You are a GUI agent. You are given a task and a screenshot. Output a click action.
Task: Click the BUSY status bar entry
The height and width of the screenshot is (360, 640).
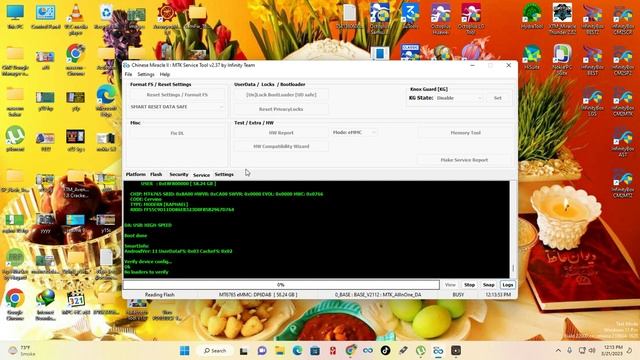point(458,294)
